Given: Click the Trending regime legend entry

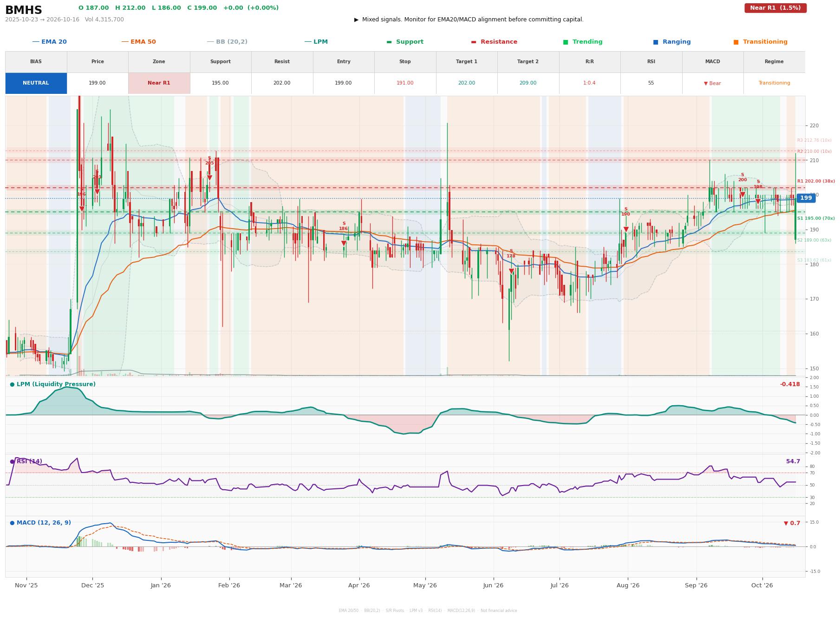Looking at the screenshot, I should pos(583,42).
